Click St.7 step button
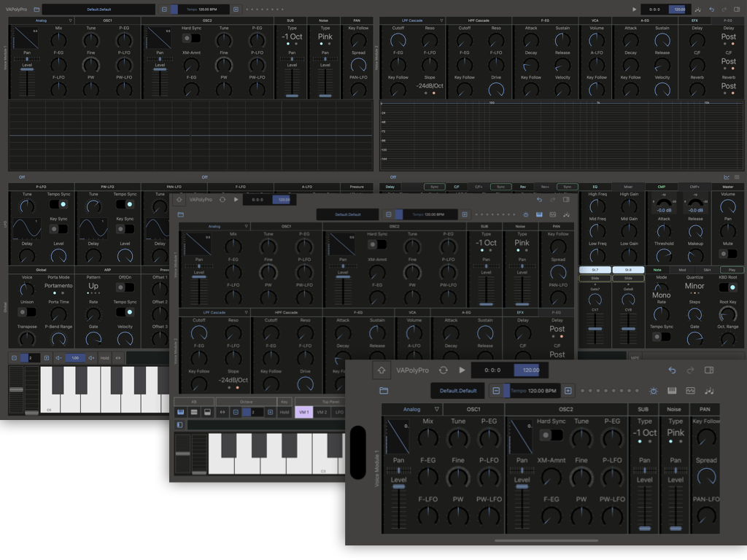 point(595,270)
